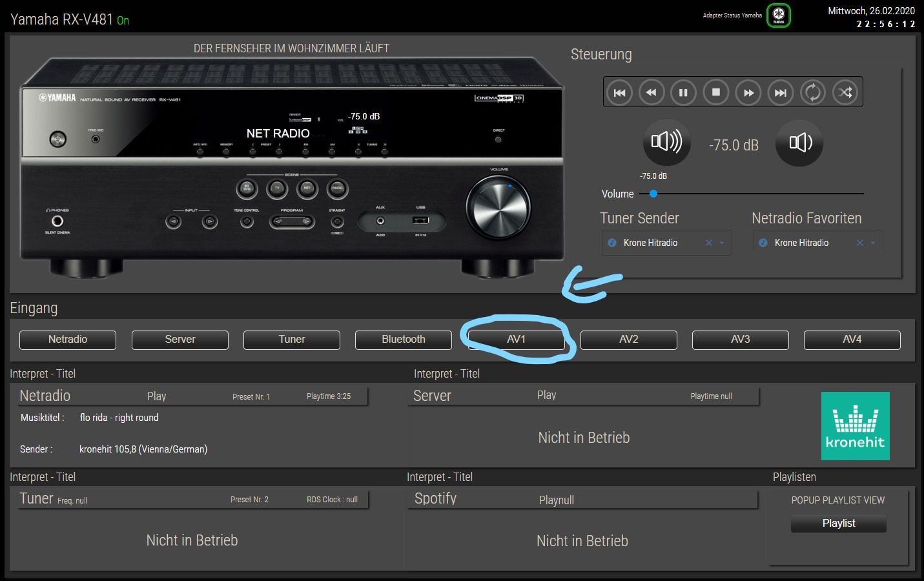Click station text 'kronehit 105,8 (Vienna/German)'

tap(143, 449)
